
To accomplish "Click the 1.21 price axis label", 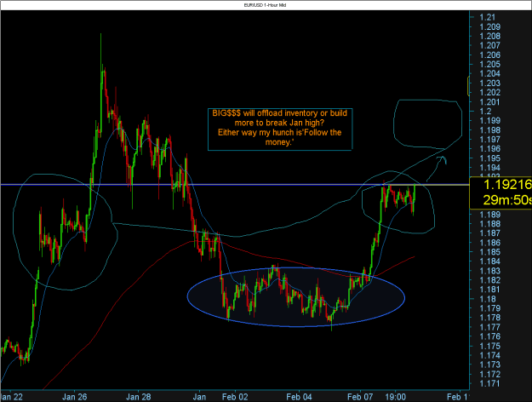I will [x=487, y=17].
